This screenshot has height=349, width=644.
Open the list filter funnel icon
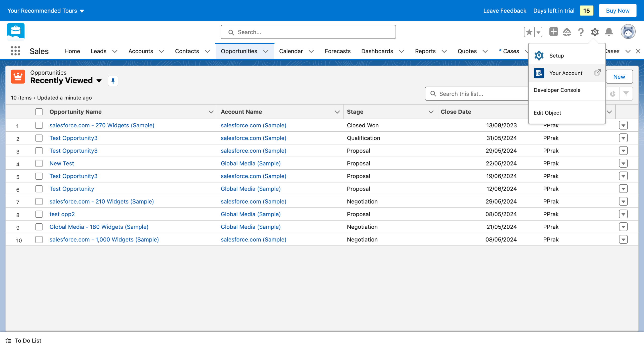(x=626, y=94)
